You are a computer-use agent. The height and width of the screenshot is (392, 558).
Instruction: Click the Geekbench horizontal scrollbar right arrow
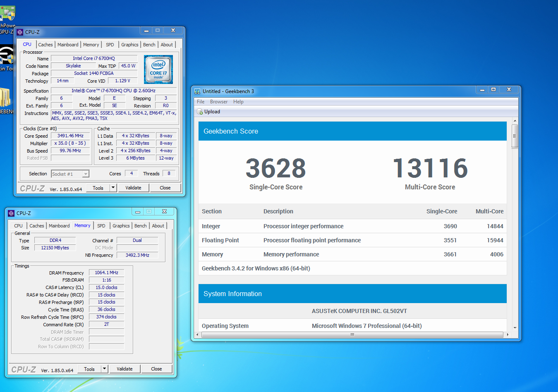tap(508, 335)
